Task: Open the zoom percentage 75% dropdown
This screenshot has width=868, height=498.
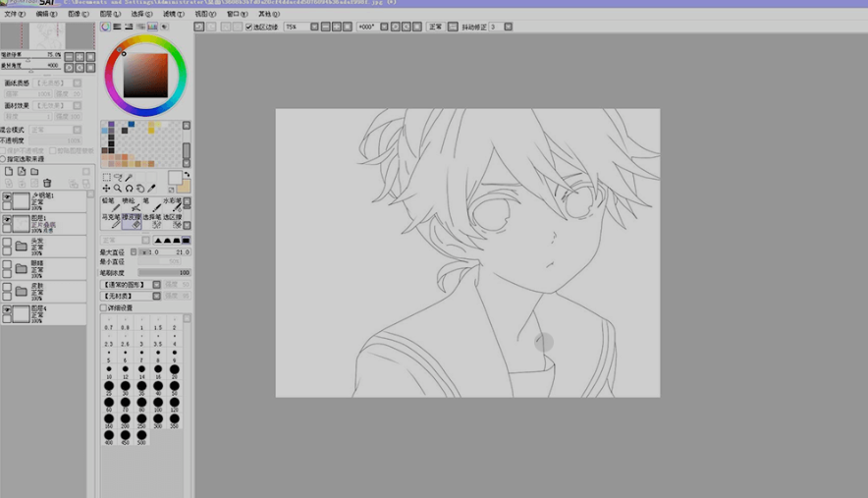Action: point(314,27)
